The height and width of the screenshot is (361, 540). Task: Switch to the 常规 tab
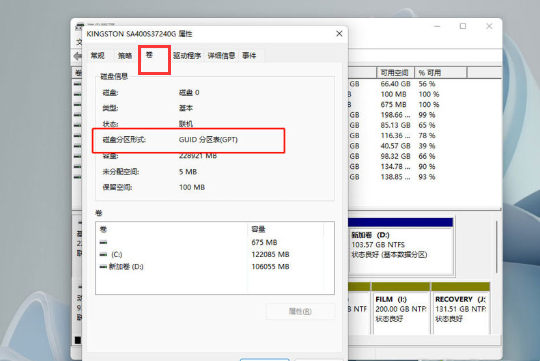point(97,55)
